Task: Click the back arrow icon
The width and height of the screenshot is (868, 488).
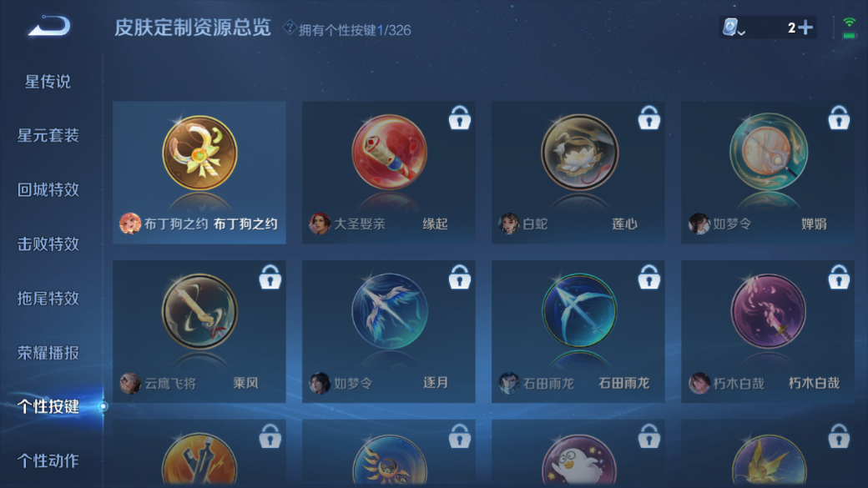Action: [x=49, y=26]
